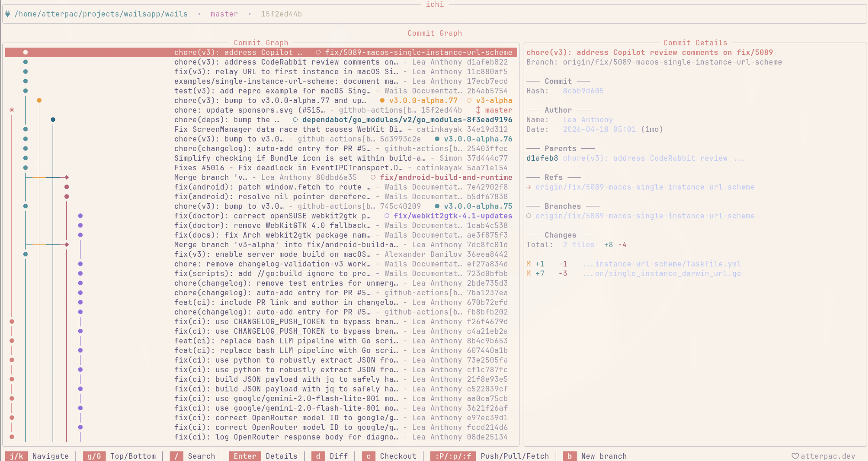Click the fix/webkit2gtk-4.1-updates branch circle icon
Viewport: 868px width, 461px height.
[x=386, y=216]
